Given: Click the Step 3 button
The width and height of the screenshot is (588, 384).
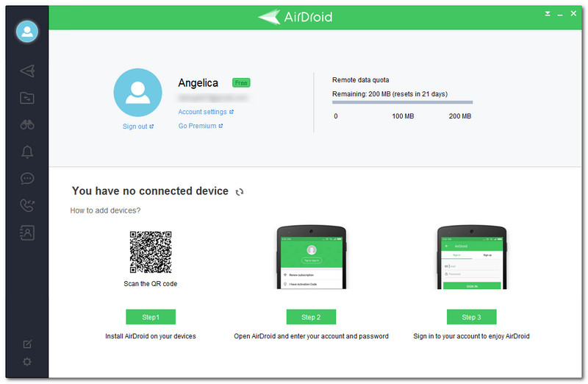Looking at the screenshot, I should (471, 317).
